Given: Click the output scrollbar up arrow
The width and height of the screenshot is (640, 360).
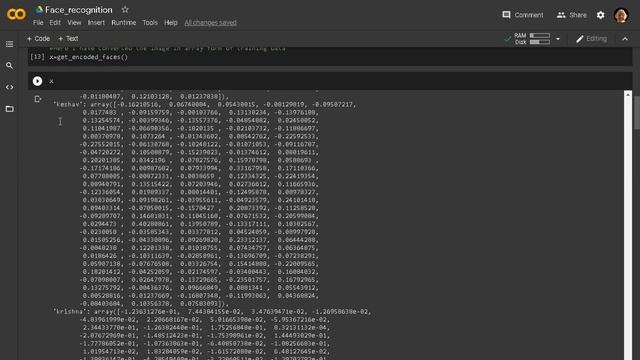Looking at the screenshot, I should point(628,95).
